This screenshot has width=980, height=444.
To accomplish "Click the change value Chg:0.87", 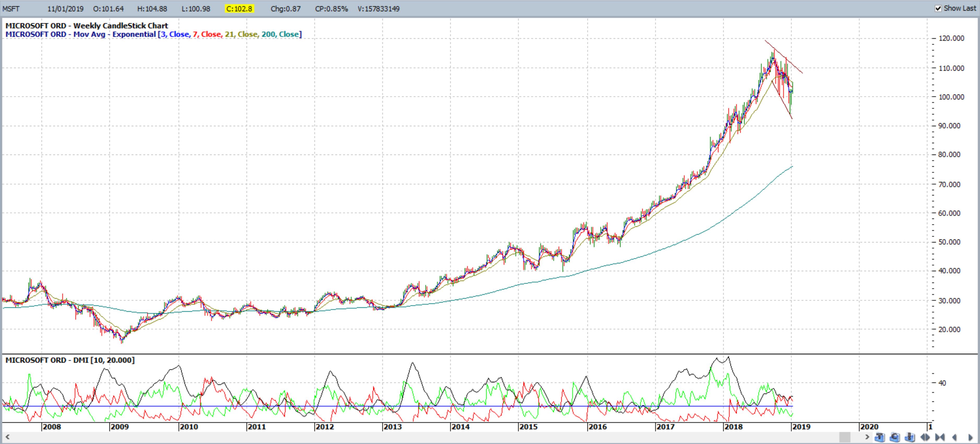I will click(285, 9).
